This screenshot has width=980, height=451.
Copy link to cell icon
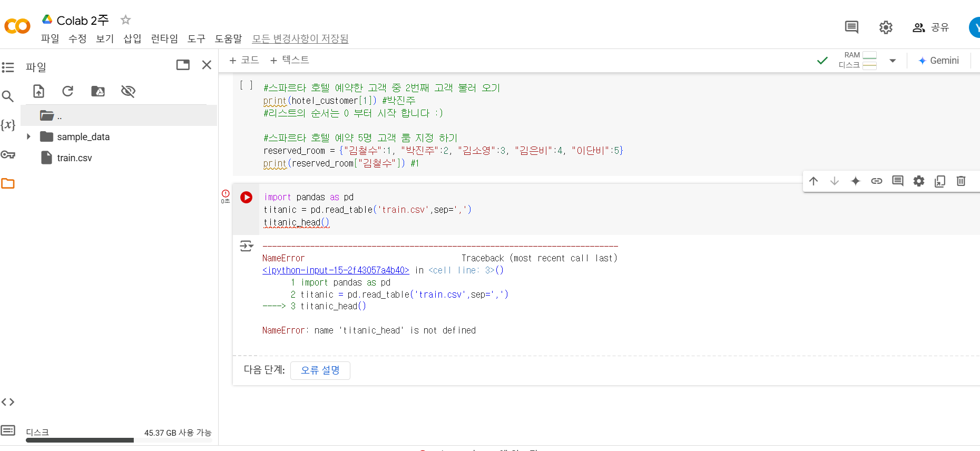tap(877, 181)
